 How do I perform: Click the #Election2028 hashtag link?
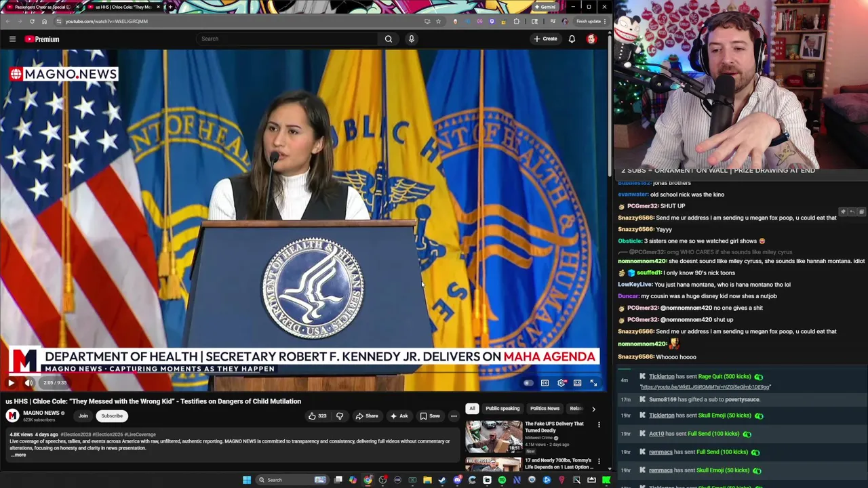pos(75,434)
